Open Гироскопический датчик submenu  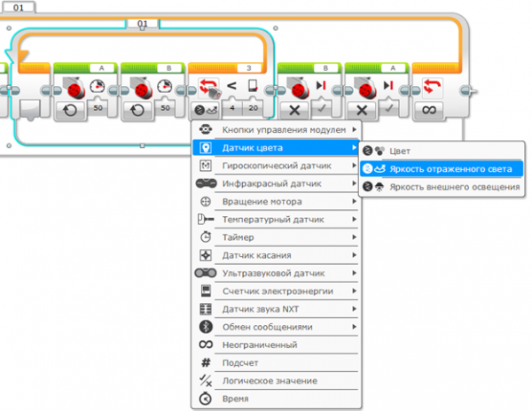[276, 166]
